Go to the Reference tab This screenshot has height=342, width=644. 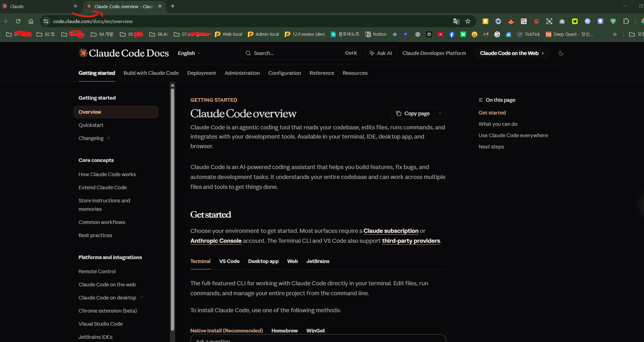(322, 73)
